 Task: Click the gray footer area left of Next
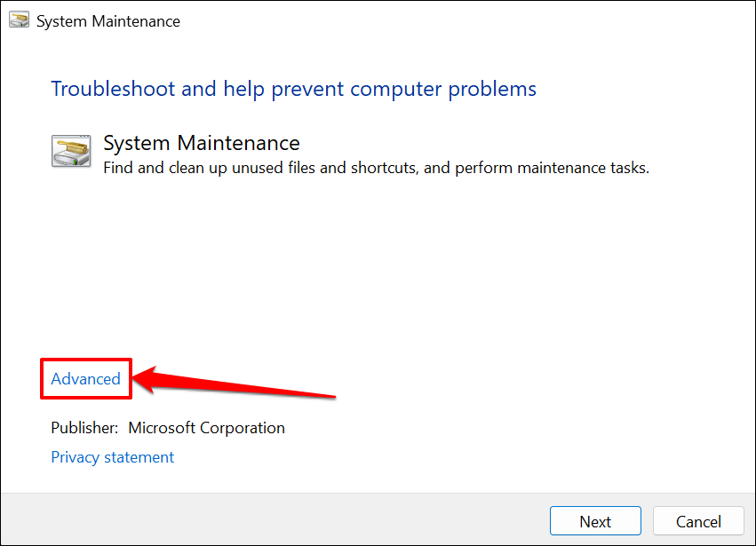point(267,520)
